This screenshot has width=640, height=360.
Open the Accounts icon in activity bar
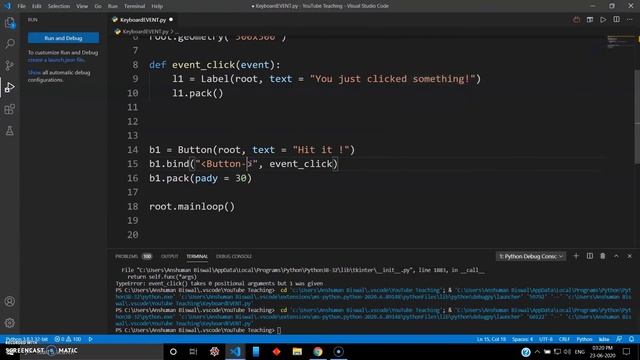coord(10,302)
